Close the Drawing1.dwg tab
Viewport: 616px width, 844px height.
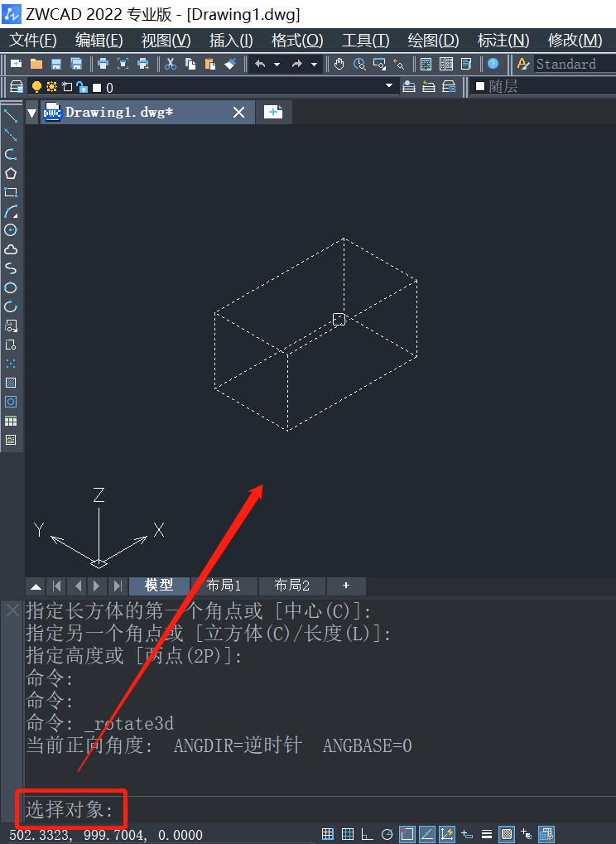(239, 112)
